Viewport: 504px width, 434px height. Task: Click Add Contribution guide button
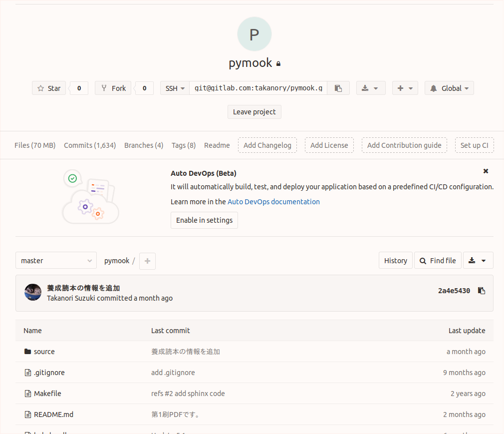[404, 145]
